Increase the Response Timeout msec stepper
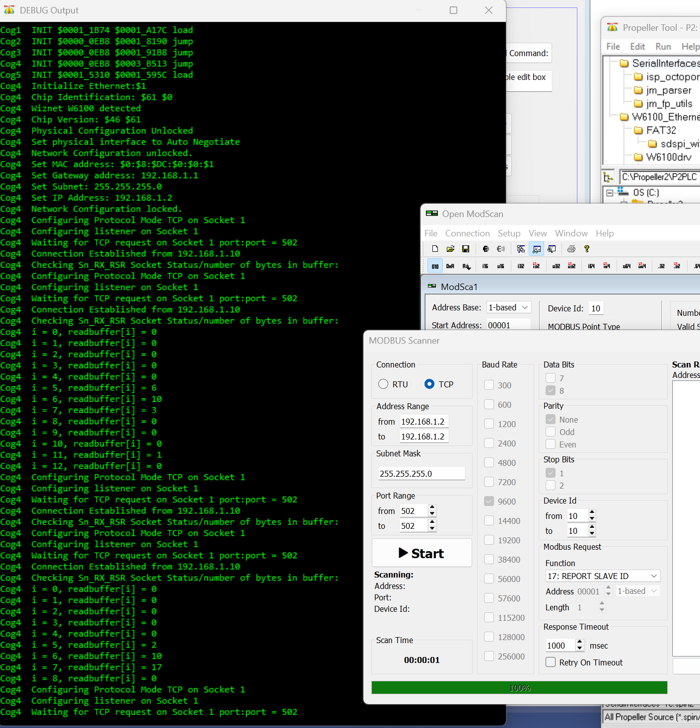700x728 pixels. [580, 642]
